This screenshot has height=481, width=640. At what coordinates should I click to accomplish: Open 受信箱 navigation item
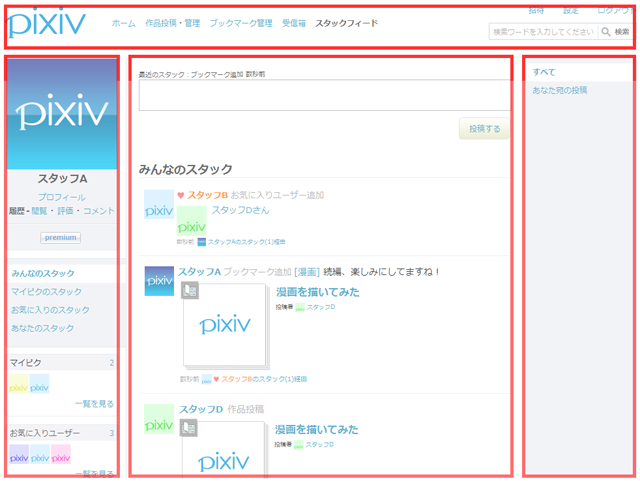tap(294, 23)
